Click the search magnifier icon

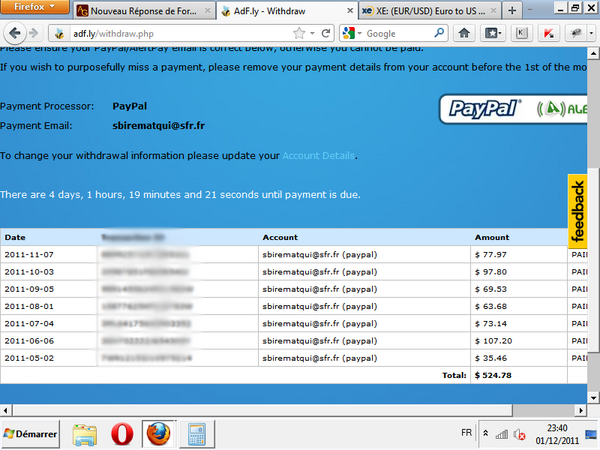pos(439,33)
